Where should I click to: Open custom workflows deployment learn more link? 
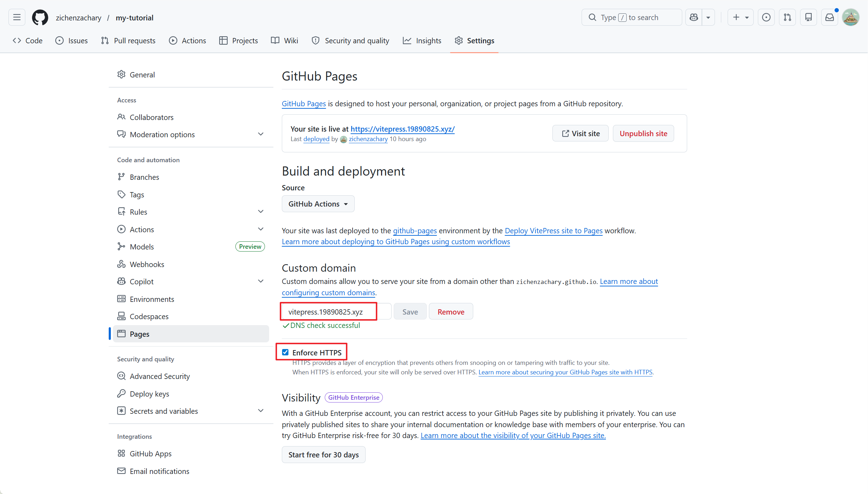click(x=396, y=241)
